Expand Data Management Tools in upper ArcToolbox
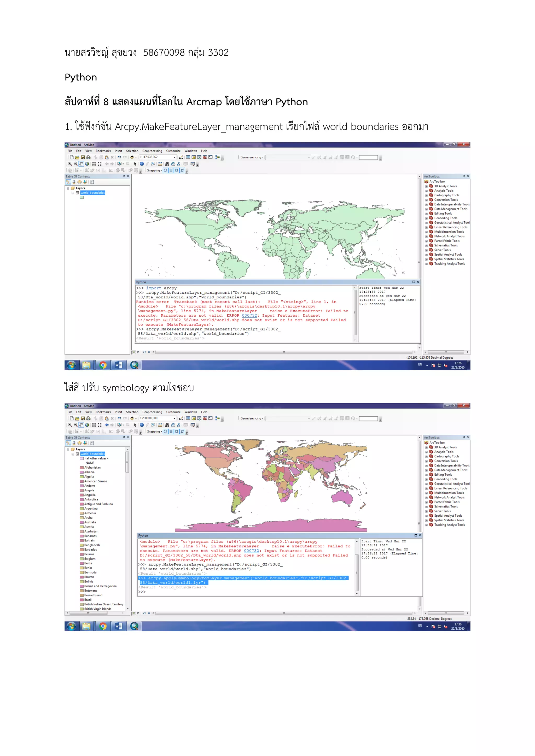The image size is (535, 756). coord(426,209)
